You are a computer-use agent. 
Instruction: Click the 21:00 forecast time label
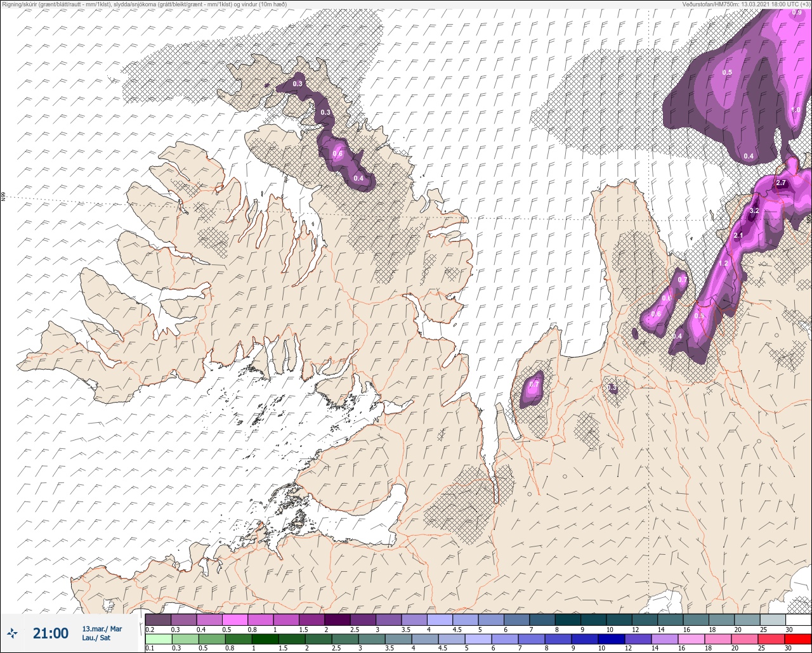click(51, 633)
